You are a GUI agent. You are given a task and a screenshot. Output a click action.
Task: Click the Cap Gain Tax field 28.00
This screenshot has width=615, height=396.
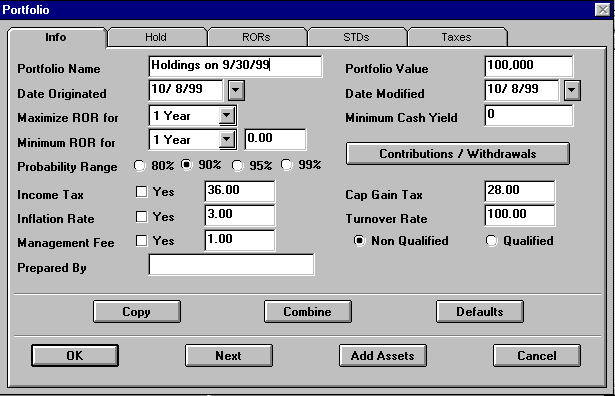click(x=520, y=191)
